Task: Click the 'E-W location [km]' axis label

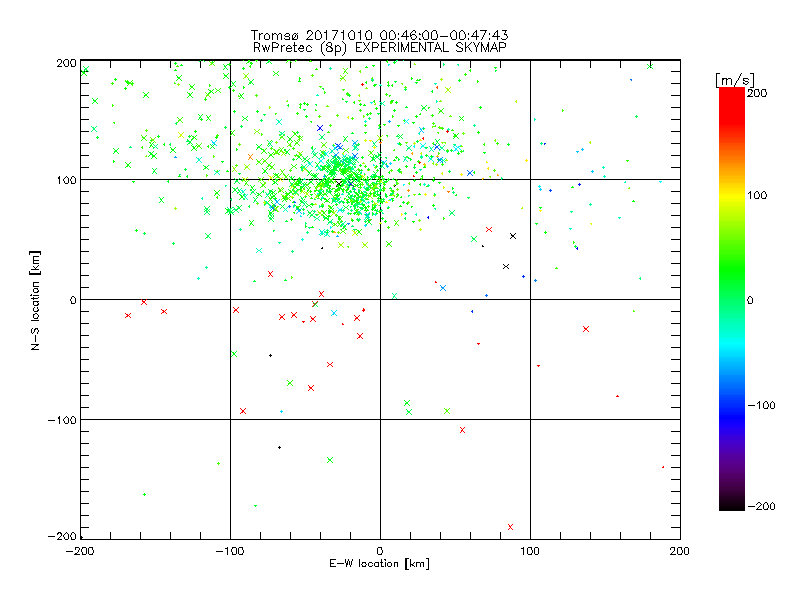Action: 379,563
